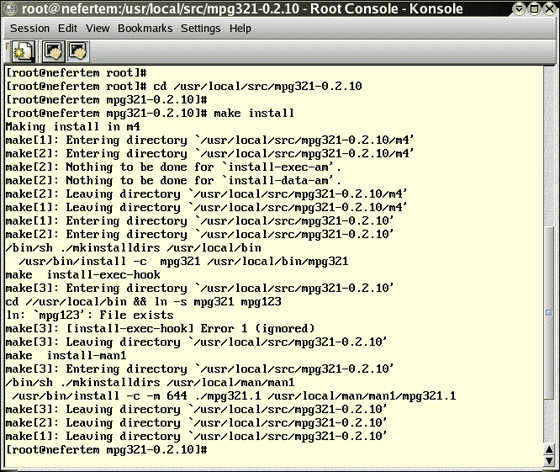Click the 'make install' command text
Screen dimensions: 560x472
coord(254,113)
